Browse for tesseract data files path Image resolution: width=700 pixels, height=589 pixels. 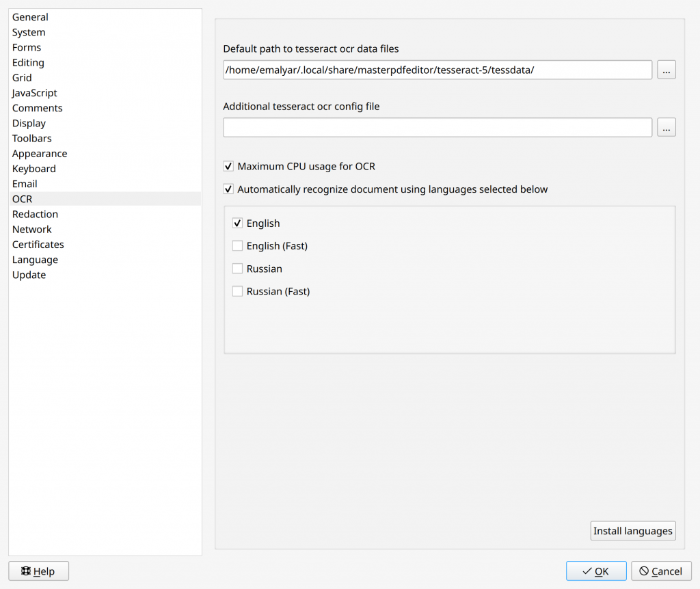667,70
